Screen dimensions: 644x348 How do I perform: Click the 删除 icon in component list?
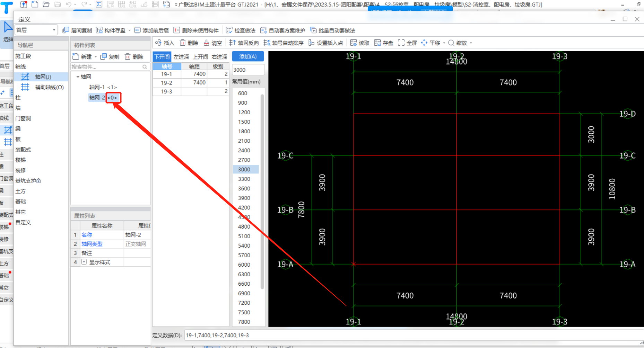pos(128,56)
